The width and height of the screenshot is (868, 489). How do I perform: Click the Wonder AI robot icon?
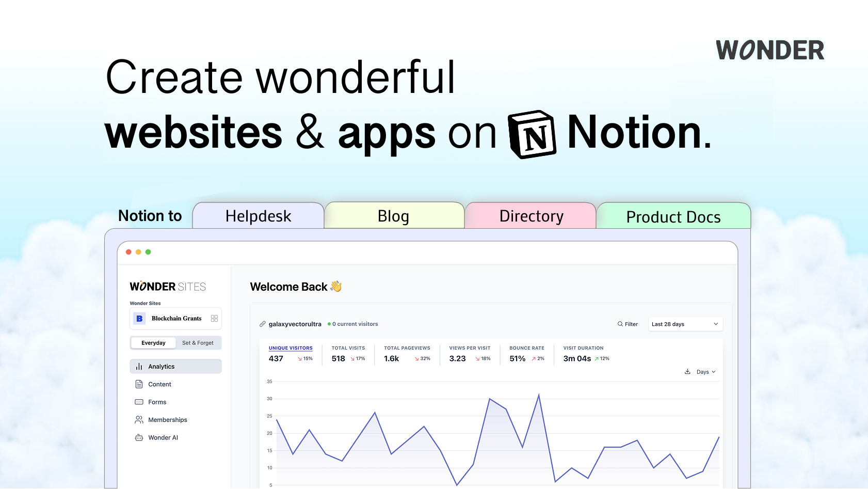pyautogui.click(x=139, y=438)
